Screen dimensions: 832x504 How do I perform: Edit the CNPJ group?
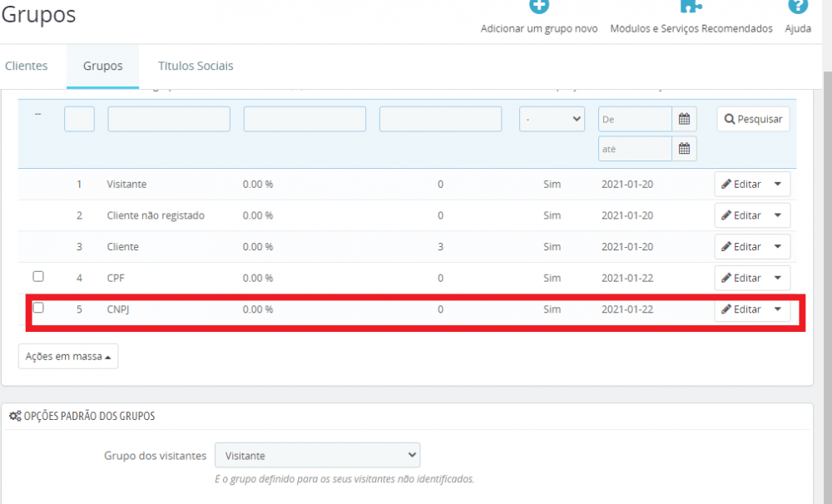coord(741,309)
